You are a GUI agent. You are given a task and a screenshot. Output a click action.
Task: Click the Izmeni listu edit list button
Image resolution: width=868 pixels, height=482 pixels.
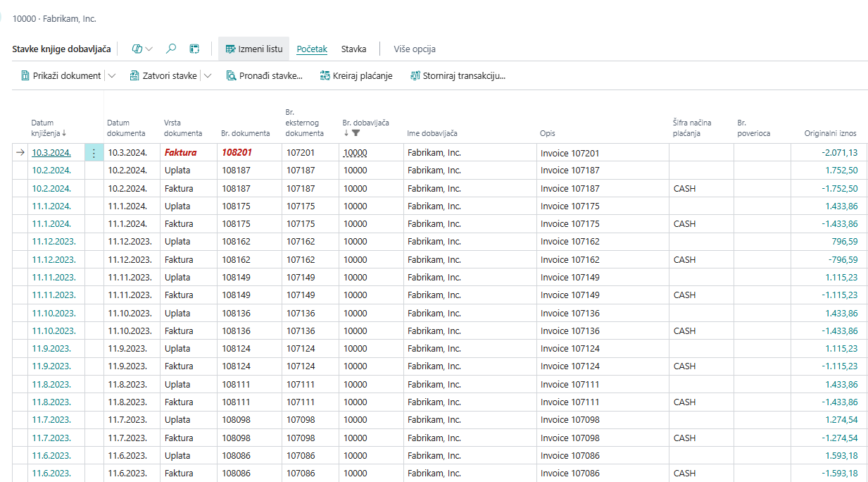[x=253, y=49]
